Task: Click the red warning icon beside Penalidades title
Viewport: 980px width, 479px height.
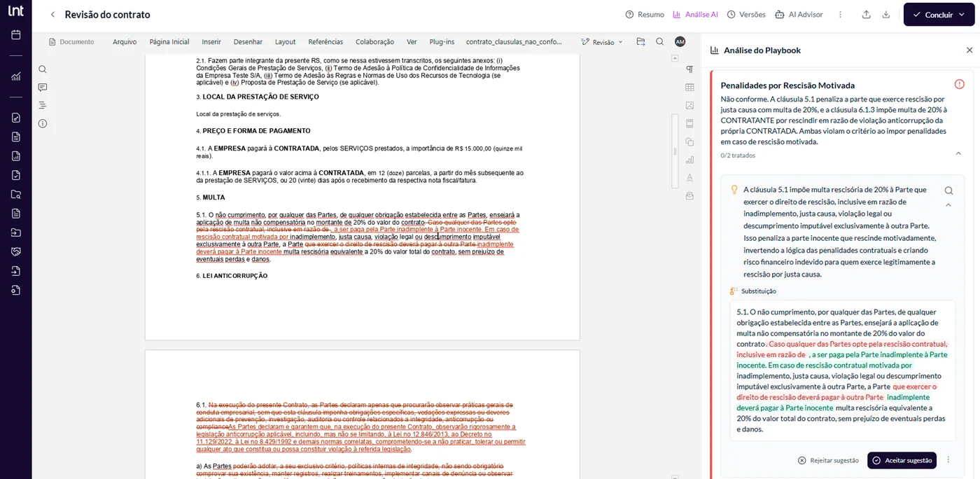Action: 959,84
